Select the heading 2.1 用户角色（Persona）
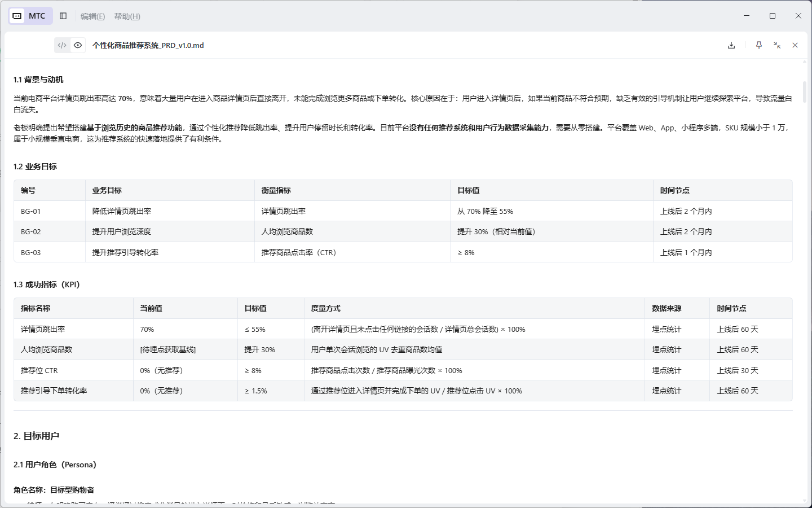812x508 pixels. [55, 465]
